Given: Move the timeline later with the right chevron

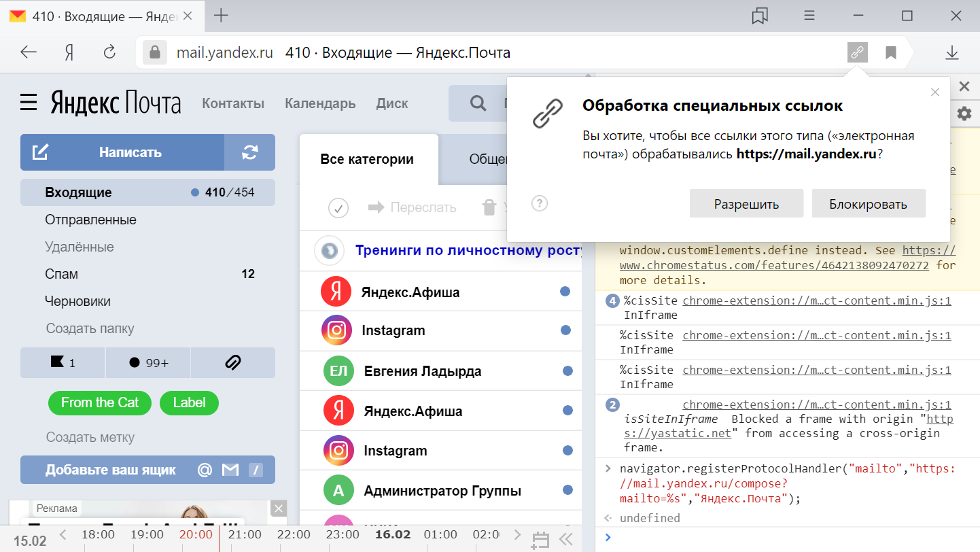Looking at the screenshot, I should pos(518,535).
